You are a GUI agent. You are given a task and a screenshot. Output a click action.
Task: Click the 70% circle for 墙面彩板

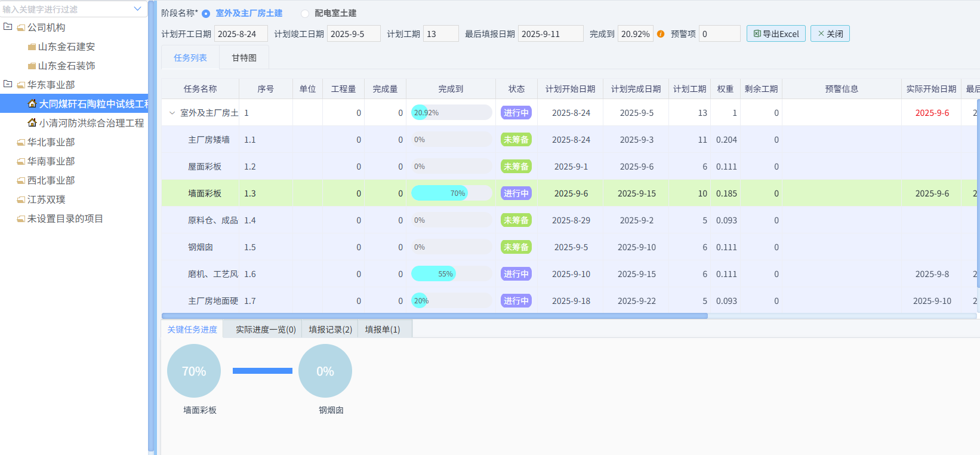[194, 371]
